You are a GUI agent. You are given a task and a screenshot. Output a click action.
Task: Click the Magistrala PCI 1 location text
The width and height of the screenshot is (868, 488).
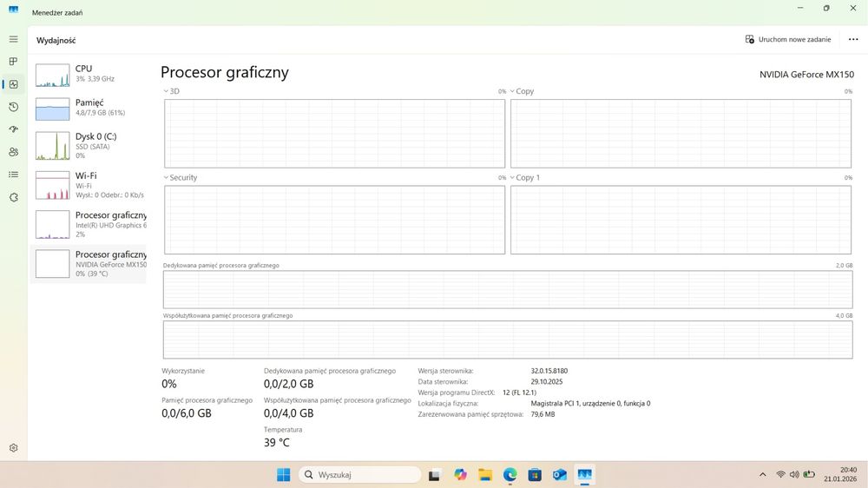point(590,403)
